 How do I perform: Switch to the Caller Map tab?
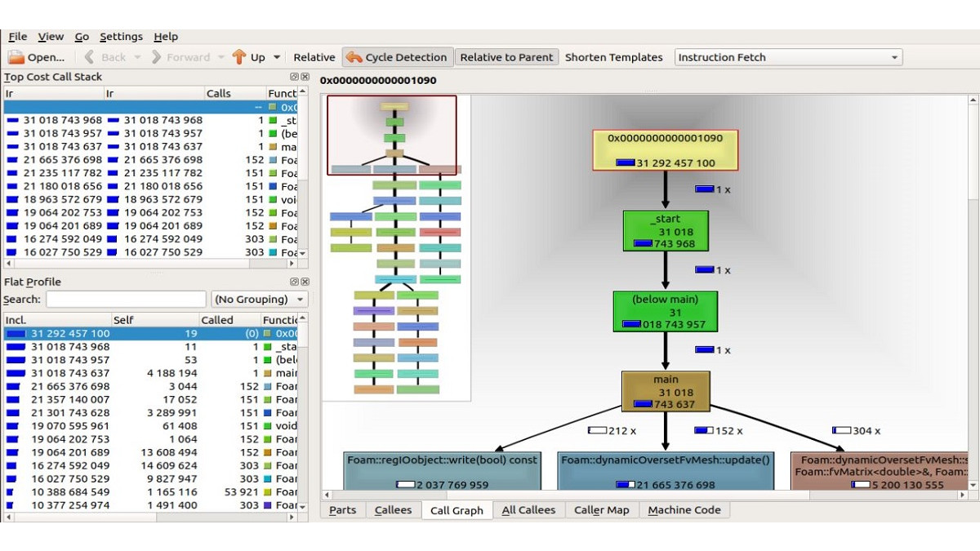(x=602, y=510)
